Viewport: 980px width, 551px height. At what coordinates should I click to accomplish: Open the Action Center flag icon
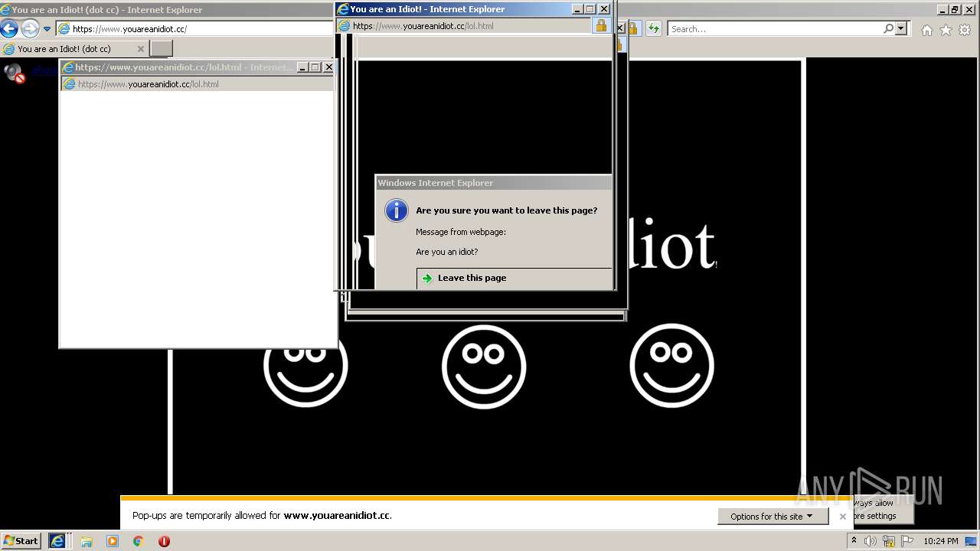(907, 541)
